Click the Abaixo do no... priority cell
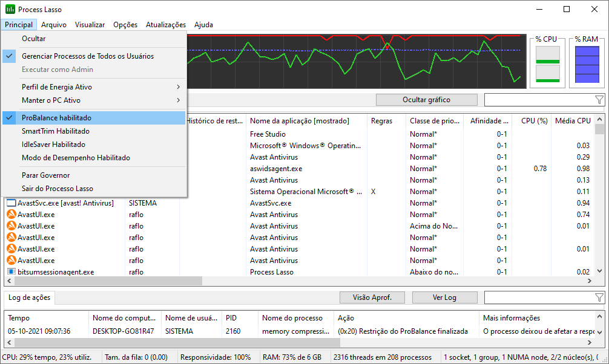Viewport: 609px width, 364px height. (434, 272)
